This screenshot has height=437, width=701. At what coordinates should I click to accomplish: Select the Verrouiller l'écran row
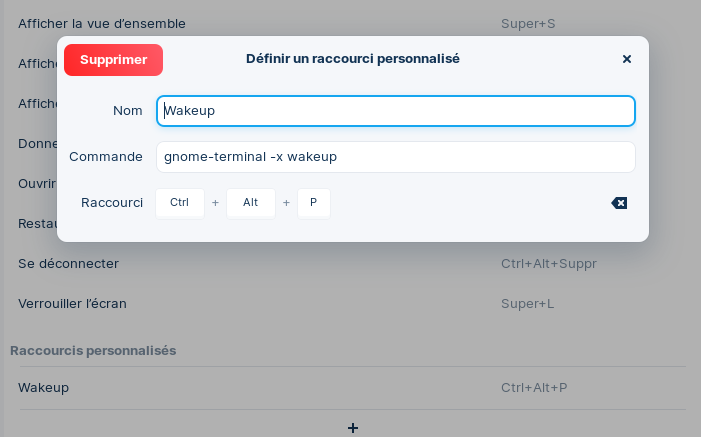point(72,303)
